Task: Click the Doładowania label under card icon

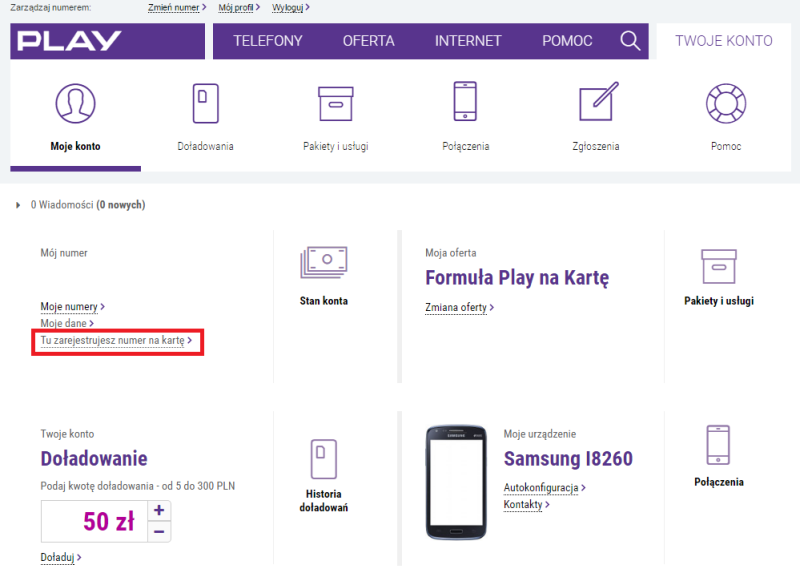Action: [x=205, y=146]
